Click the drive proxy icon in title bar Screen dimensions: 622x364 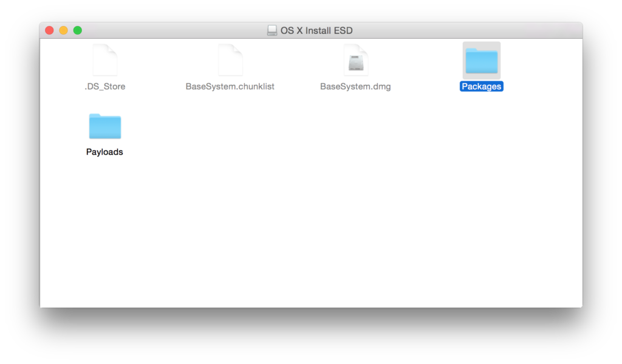point(272,30)
